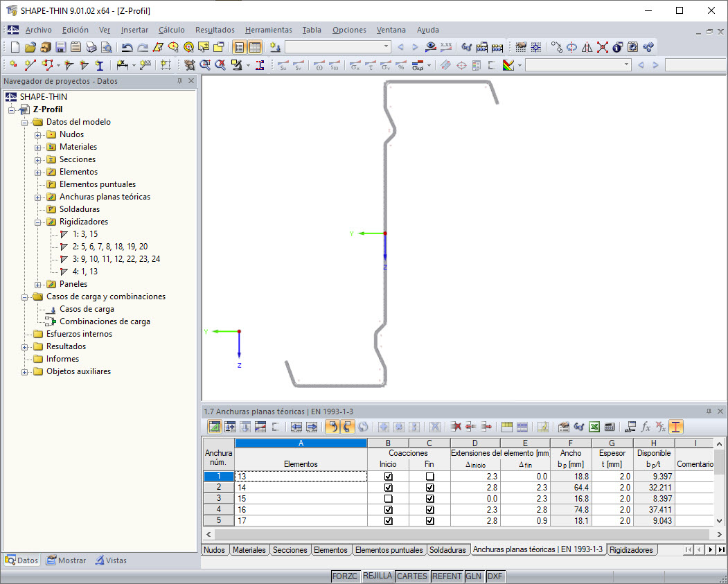This screenshot has height=584, width=728.
Task: Click the mirror tool icon
Action: pyautogui.click(x=587, y=47)
